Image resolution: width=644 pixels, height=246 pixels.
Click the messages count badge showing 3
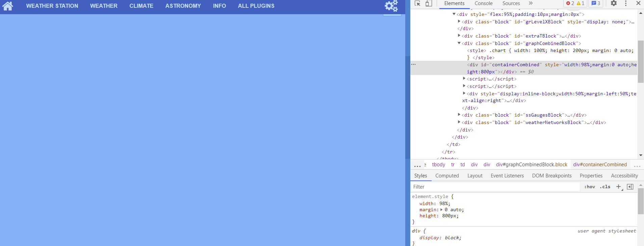(x=596, y=3)
